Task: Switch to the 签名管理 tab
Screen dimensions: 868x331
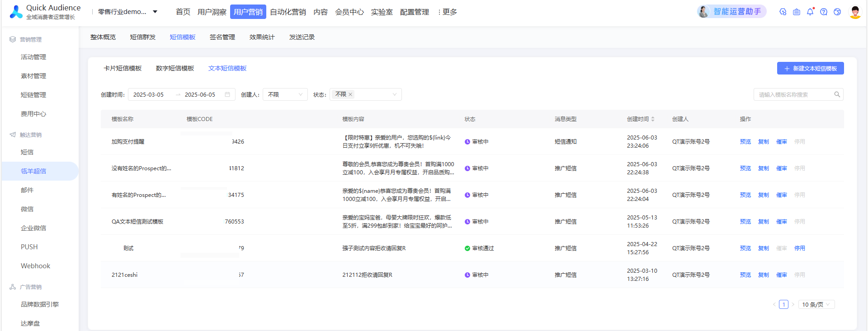Action: [222, 37]
